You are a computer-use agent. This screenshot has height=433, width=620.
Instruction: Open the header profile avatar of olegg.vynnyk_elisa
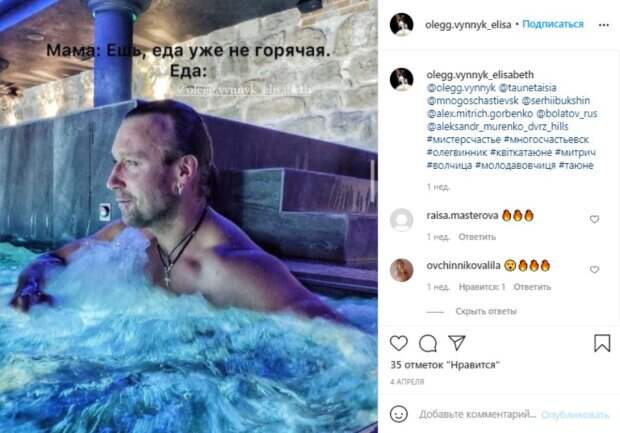[x=401, y=24]
